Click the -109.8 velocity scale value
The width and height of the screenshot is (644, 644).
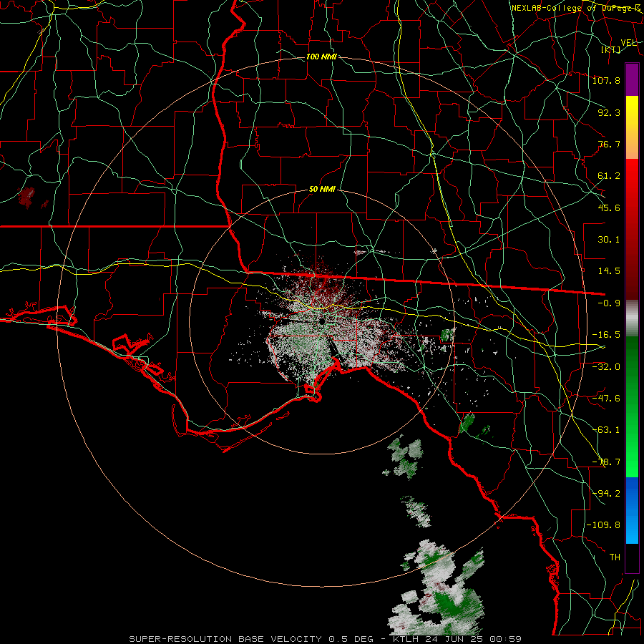click(x=603, y=525)
